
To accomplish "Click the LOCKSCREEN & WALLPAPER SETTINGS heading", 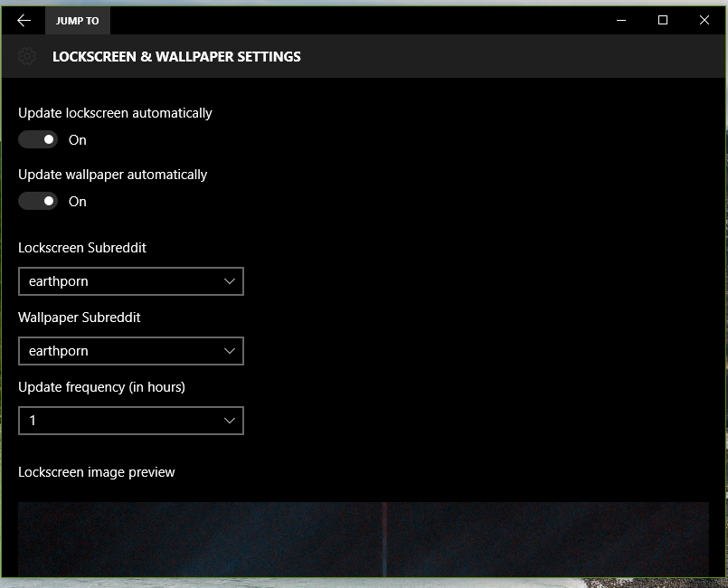I will tap(177, 56).
